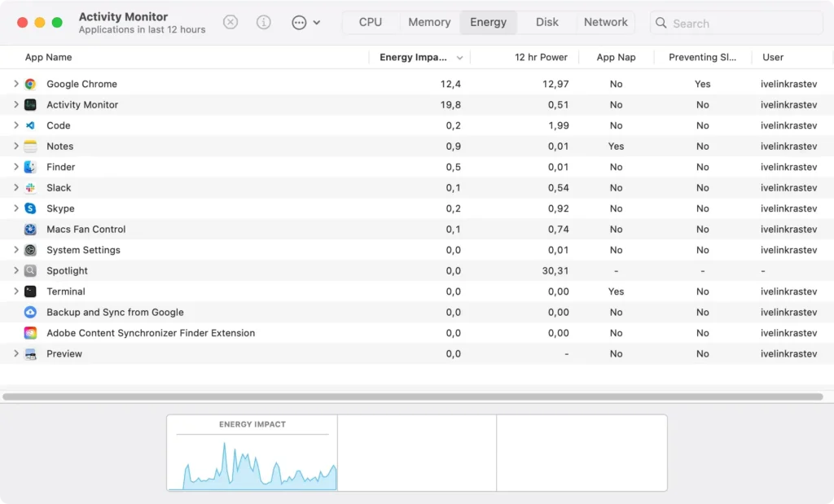The image size is (834, 504).
Task: Expand the Skype row
Action: (x=16, y=208)
